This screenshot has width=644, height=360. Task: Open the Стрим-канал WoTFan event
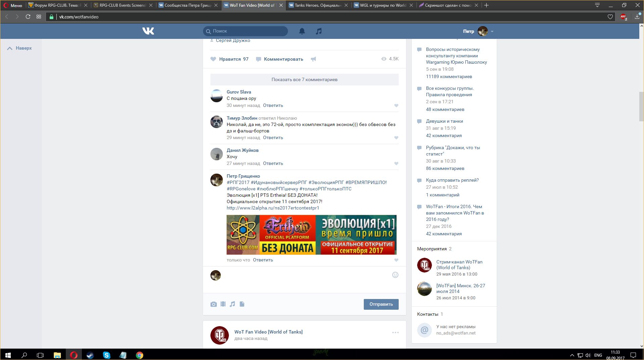(x=459, y=264)
